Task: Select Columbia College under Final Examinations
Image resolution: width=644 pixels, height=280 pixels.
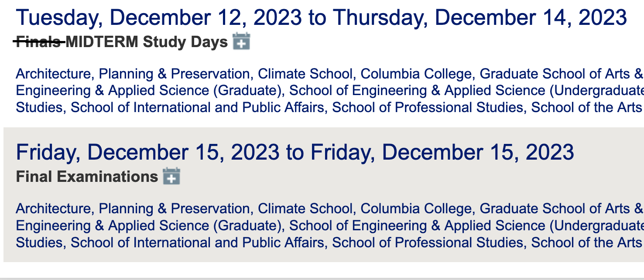Action: (416, 208)
